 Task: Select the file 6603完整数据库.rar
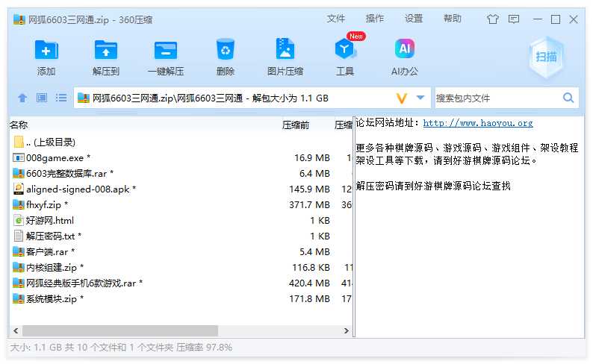[181, 173]
